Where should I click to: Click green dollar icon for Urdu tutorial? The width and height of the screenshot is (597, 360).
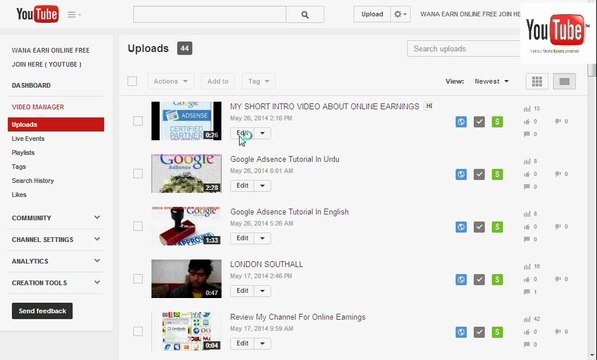tap(497, 174)
